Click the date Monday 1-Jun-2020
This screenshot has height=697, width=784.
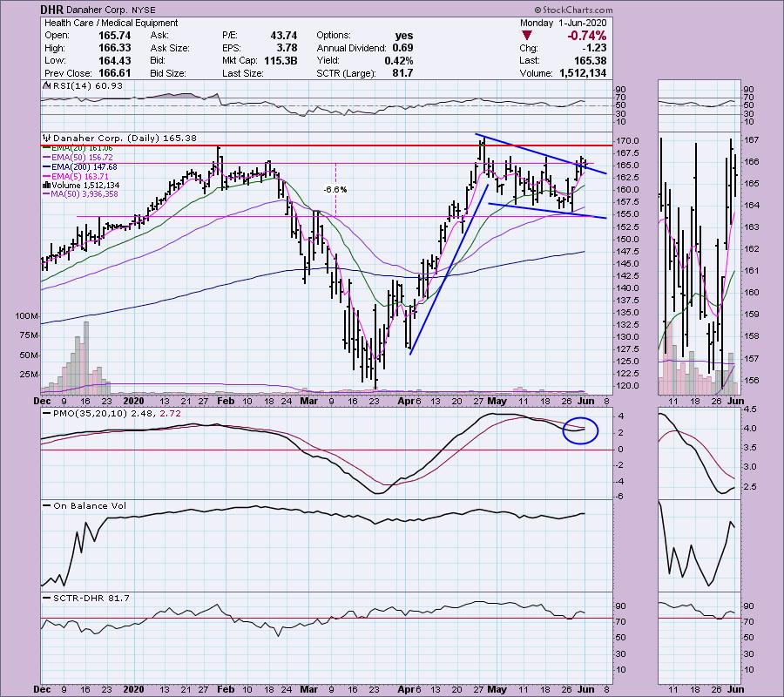click(563, 23)
